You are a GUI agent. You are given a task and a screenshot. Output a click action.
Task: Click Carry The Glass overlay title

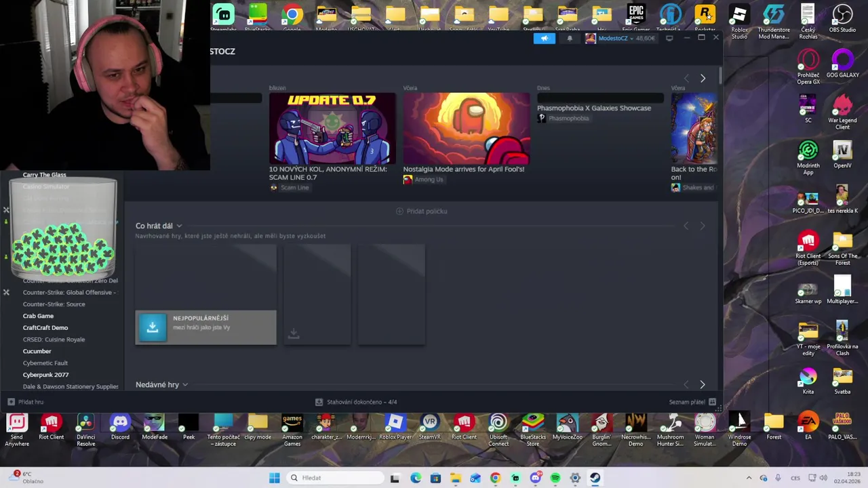click(x=44, y=175)
